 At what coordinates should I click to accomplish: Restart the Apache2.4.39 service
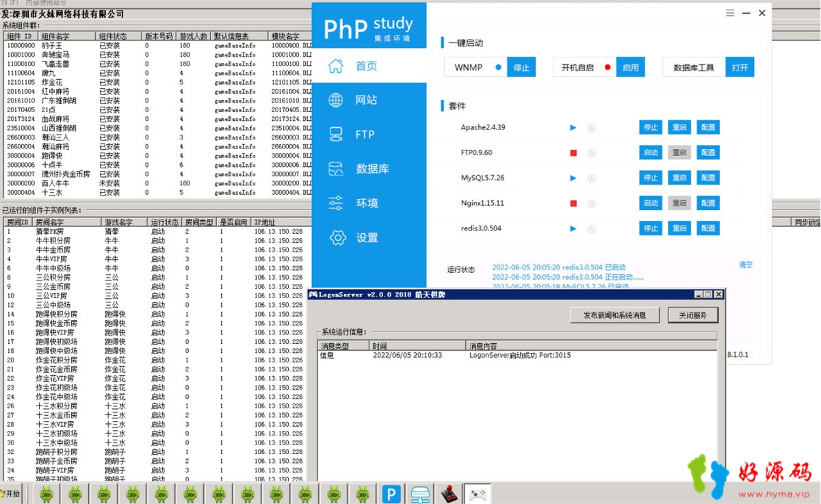[x=679, y=127]
